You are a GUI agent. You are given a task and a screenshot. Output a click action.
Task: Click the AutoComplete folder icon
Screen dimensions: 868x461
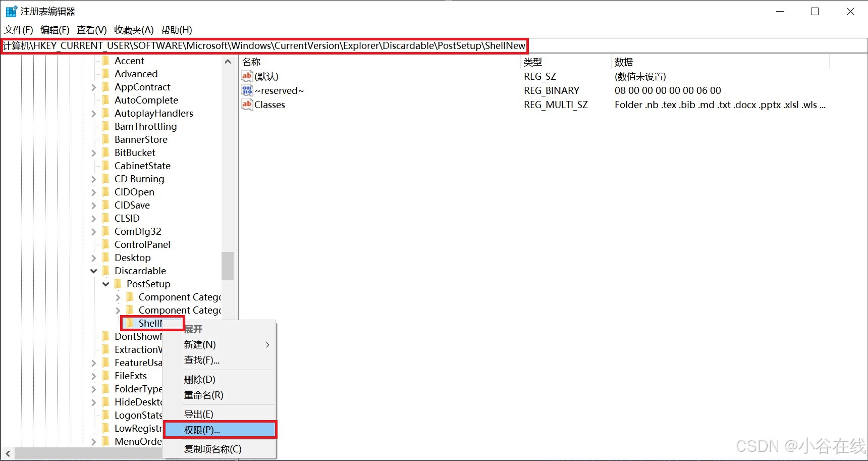106,100
